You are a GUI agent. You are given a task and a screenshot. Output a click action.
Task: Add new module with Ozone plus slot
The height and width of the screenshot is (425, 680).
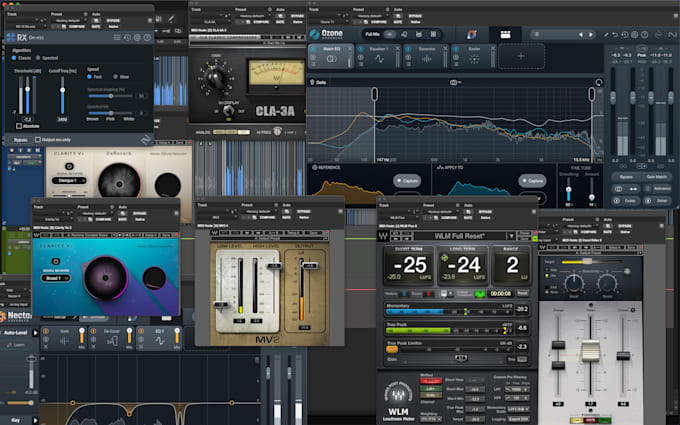tap(520, 56)
